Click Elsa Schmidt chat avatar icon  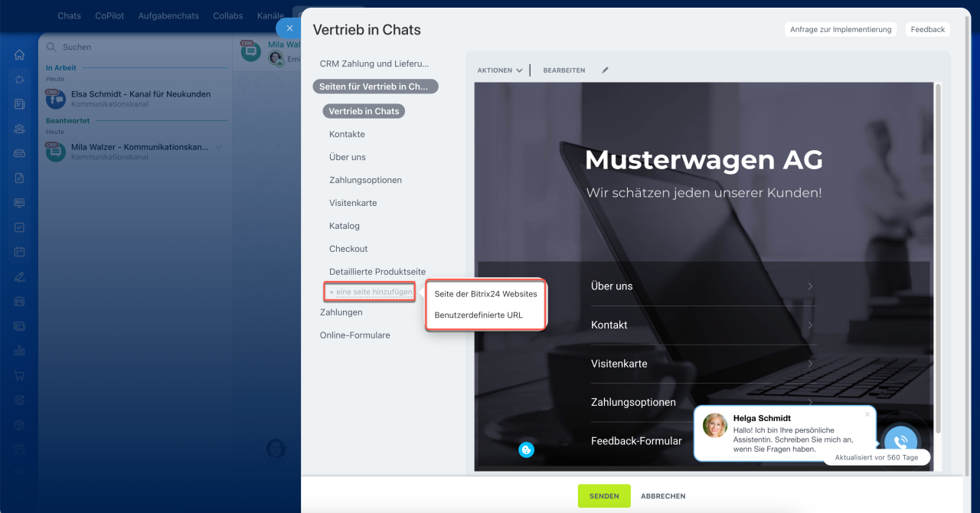tap(55, 98)
